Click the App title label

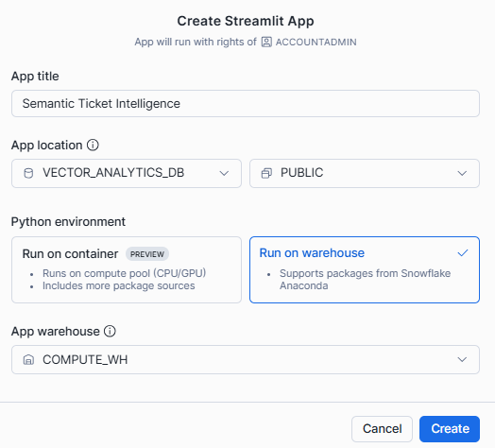coord(35,77)
